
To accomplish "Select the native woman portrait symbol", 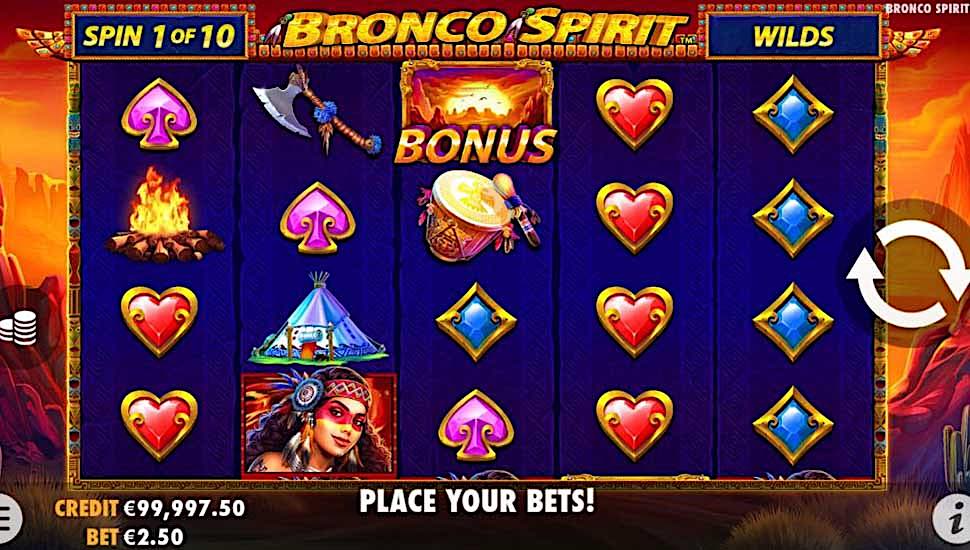I will (319, 424).
